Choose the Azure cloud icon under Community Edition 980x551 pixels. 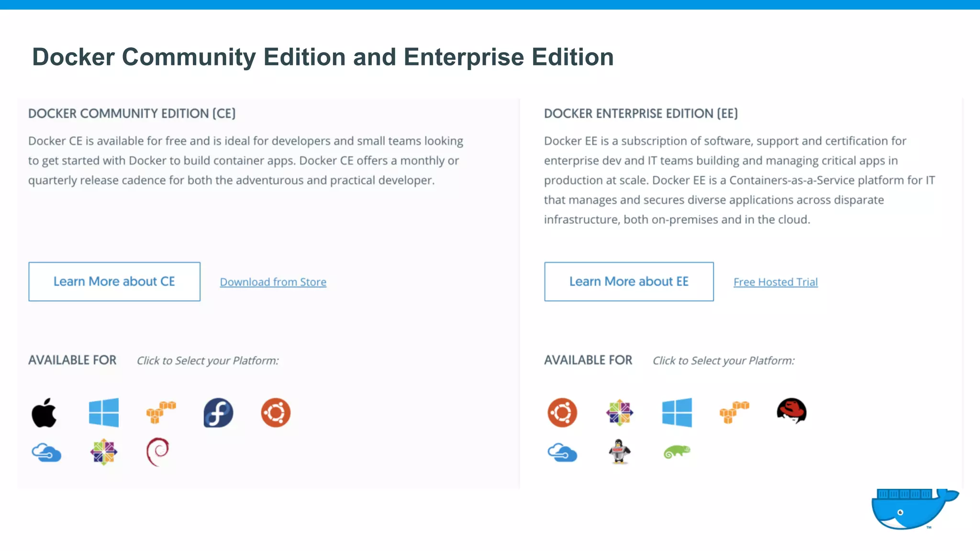pyautogui.click(x=46, y=452)
